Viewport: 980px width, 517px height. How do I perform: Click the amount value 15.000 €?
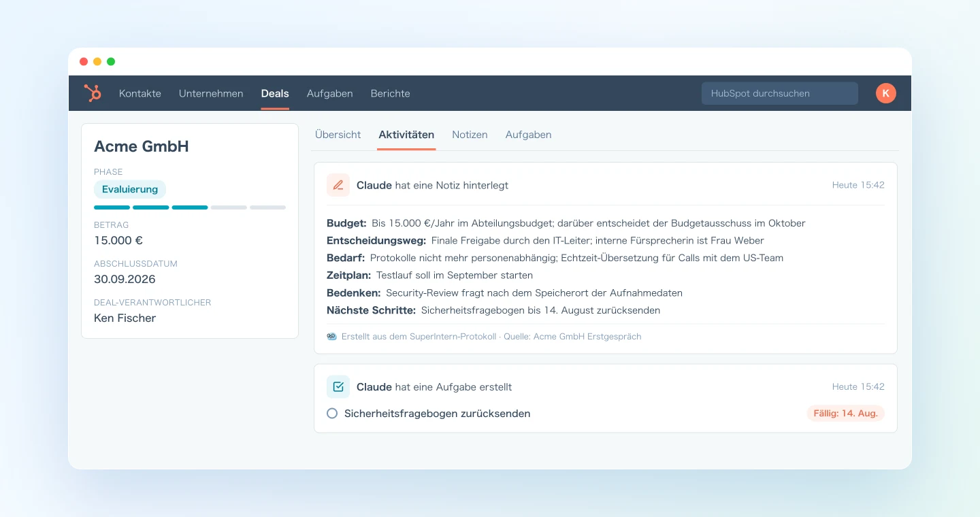118,240
